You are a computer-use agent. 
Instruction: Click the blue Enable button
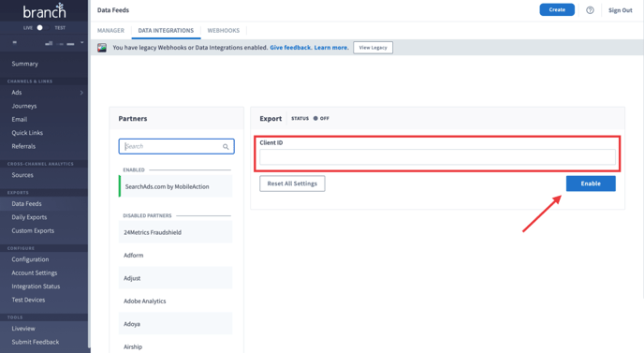[591, 184]
